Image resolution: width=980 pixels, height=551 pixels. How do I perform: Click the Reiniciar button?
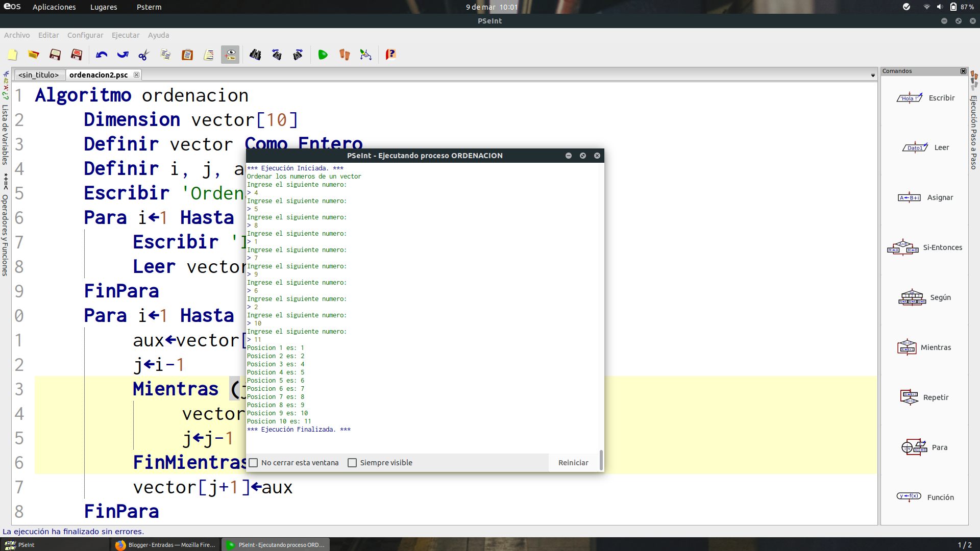pyautogui.click(x=573, y=463)
